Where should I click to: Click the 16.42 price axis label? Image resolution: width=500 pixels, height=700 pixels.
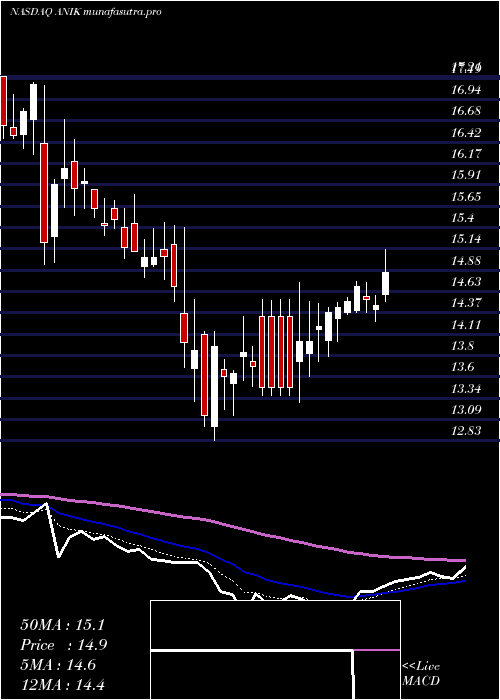tap(466, 133)
